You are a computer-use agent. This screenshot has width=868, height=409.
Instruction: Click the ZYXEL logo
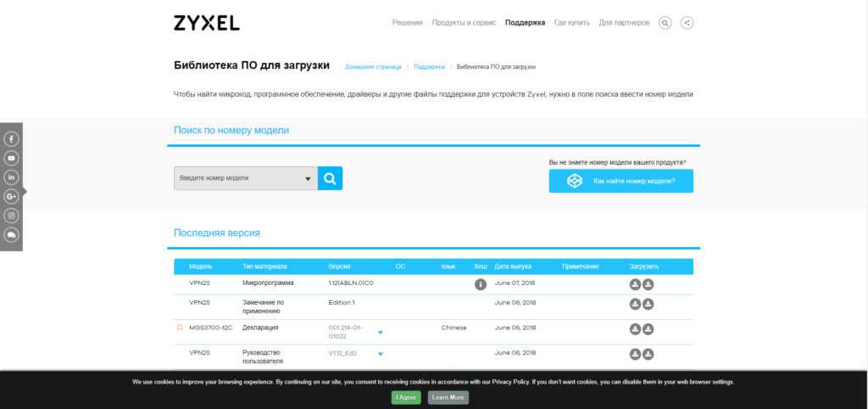tap(206, 23)
